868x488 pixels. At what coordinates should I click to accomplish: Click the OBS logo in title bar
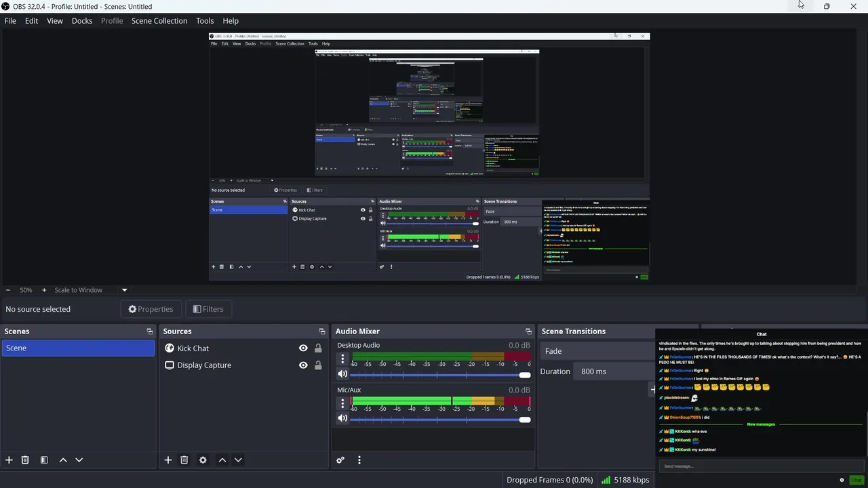pyautogui.click(x=6, y=6)
